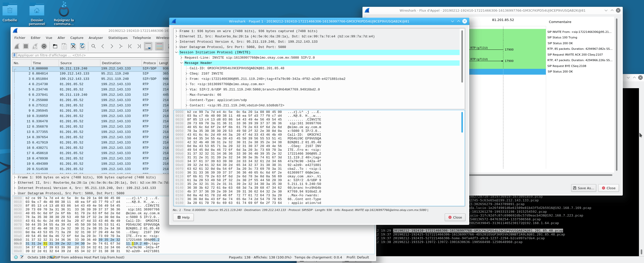
Task: Click 'Max-Forwards: 66' in the Message Header
Action: point(205,95)
